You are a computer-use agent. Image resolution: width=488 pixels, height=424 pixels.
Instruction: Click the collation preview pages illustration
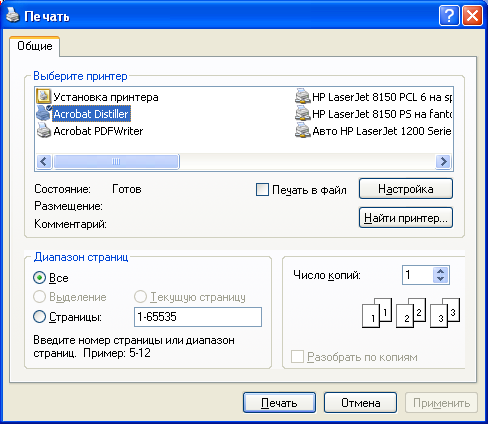tap(411, 313)
